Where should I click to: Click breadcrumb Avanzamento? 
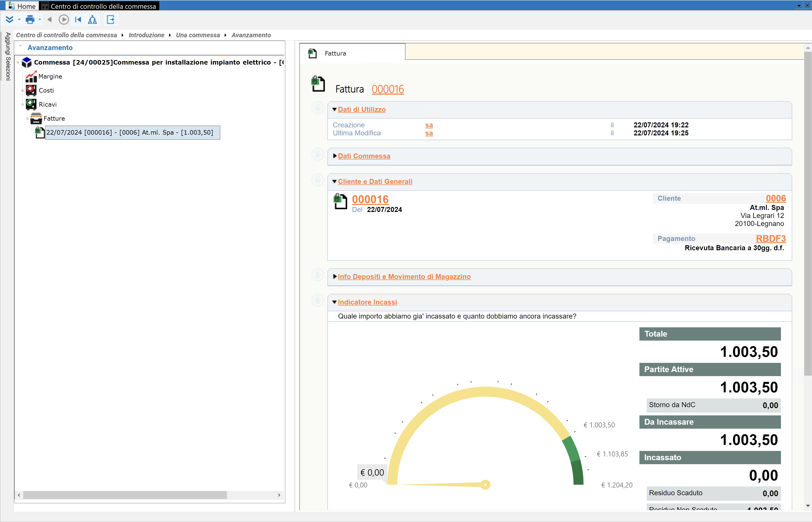(x=251, y=35)
